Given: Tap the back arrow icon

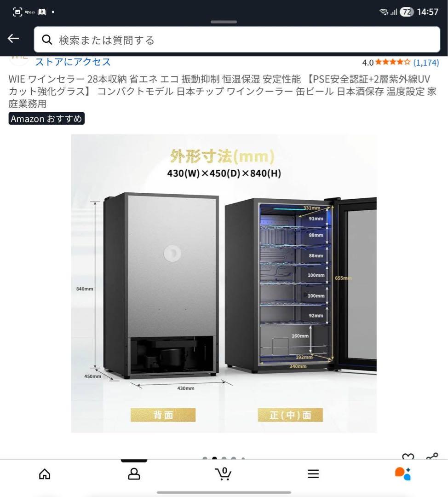Looking at the screenshot, I should coord(13,39).
